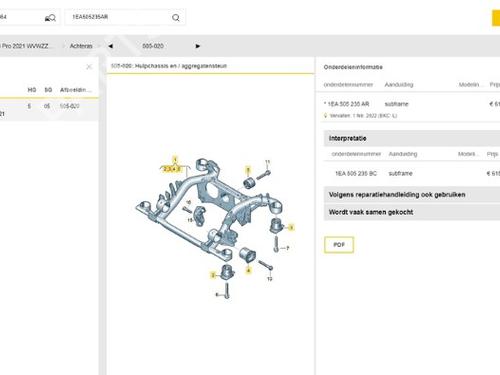Viewport: 500px width, 375px height.
Task: Expand Volgens reparatiehandleiding ook gebruiken
Action: (x=412, y=195)
